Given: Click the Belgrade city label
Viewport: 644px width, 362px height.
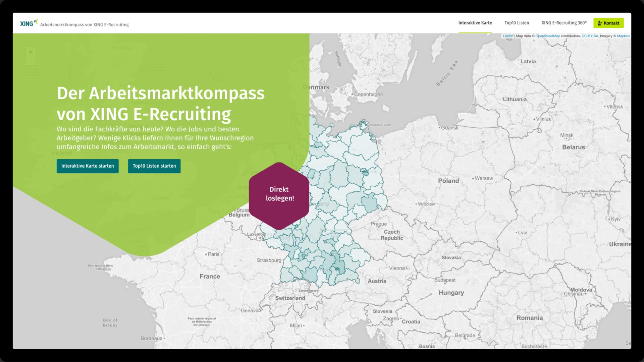Looking at the screenshot, I should pyautogui.click(x=465, y=335).
